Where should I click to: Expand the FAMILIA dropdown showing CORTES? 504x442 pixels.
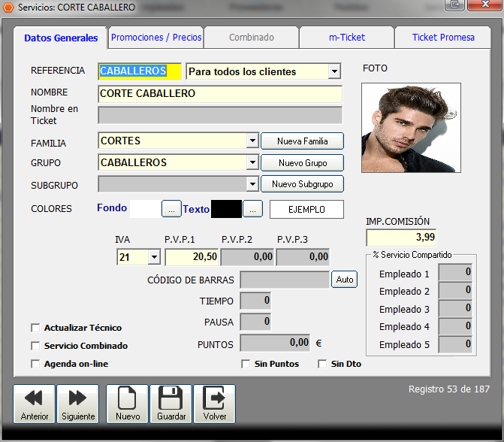(252, 141)
